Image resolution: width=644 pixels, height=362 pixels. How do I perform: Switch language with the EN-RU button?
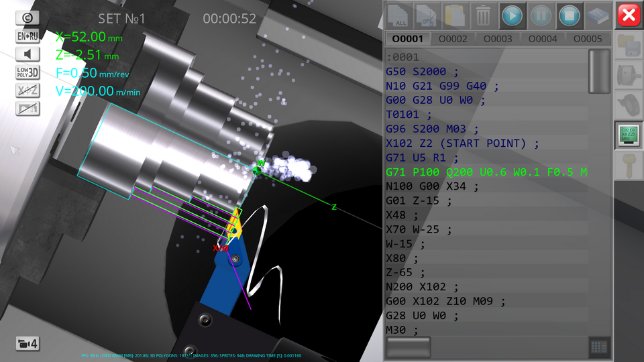pos(28,36)
